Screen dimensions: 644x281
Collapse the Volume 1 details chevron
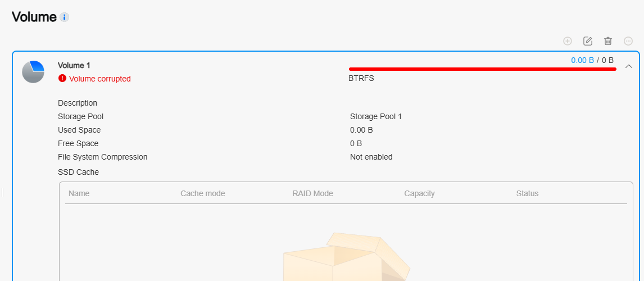[628, 66]
